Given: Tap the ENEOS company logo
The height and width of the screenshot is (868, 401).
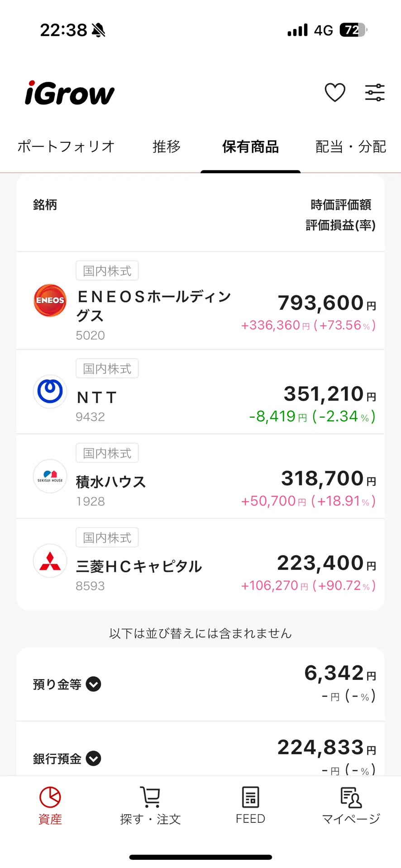Looking at the screenshot, I should point(50,300).
